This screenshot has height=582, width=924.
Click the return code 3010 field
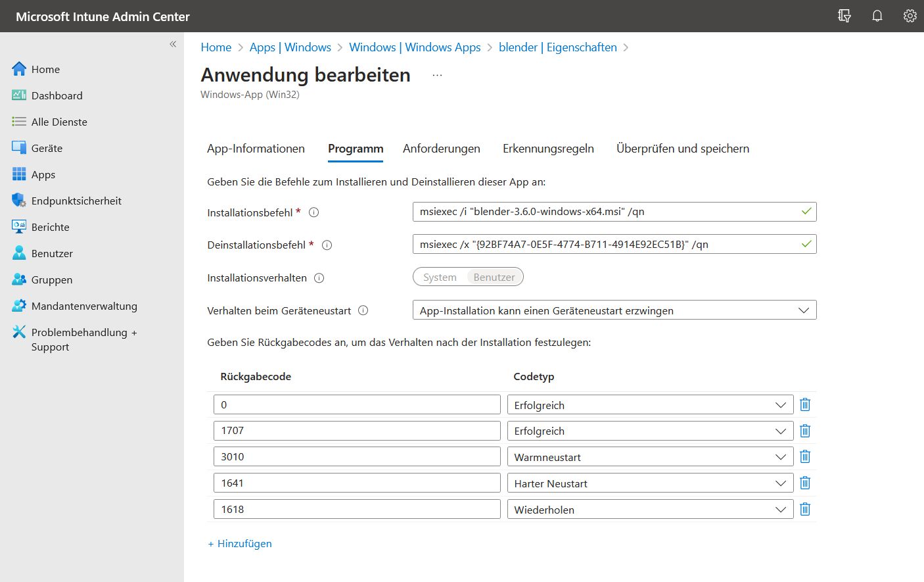357,457
